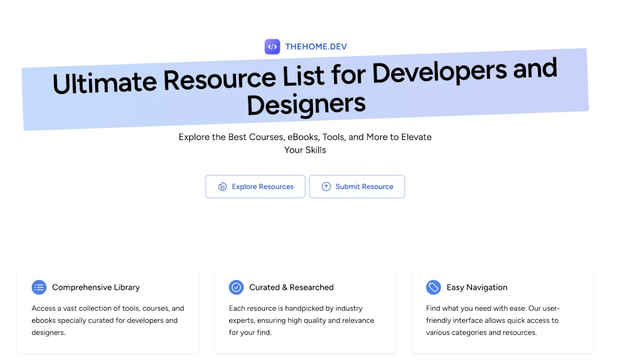This screenshot has width=621, height=364.
Task: Click the Explore Resources button
Action: click(255, 187)
